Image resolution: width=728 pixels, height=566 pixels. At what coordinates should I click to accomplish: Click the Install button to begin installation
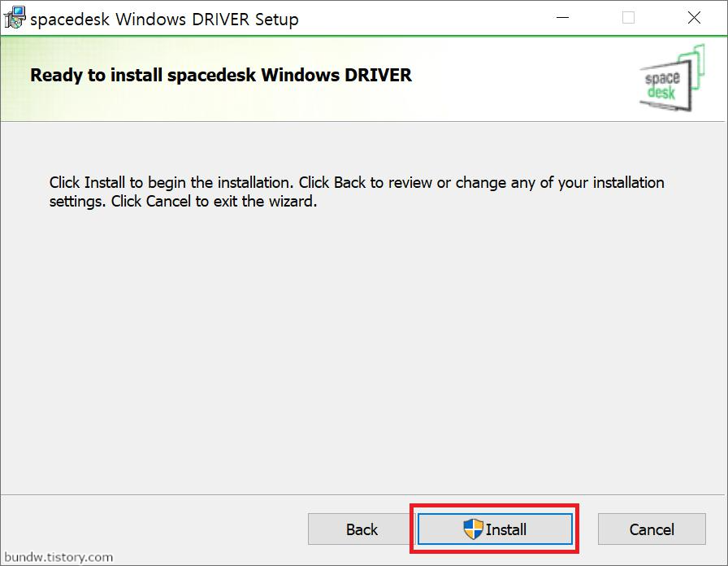click(495, 529)
